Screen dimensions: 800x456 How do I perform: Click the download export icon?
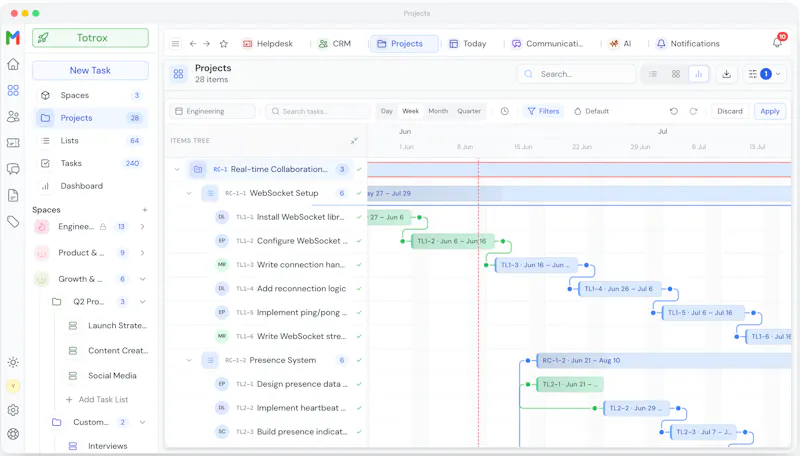pos(727,74)
